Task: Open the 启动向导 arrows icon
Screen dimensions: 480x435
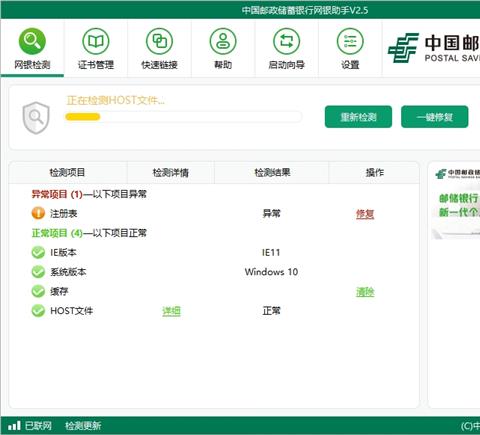Action: 286,41
